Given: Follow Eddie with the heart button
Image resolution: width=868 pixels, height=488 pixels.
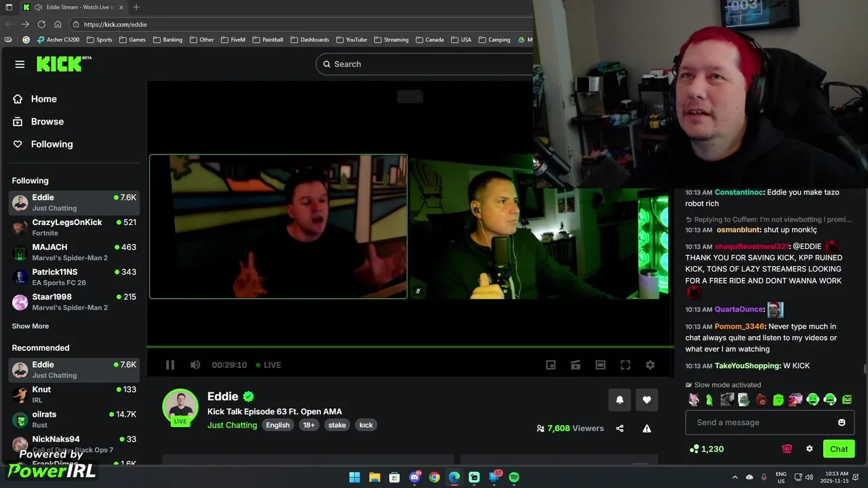Looking at the screenshot, I should pyautogui.click(x=646, y=400).
